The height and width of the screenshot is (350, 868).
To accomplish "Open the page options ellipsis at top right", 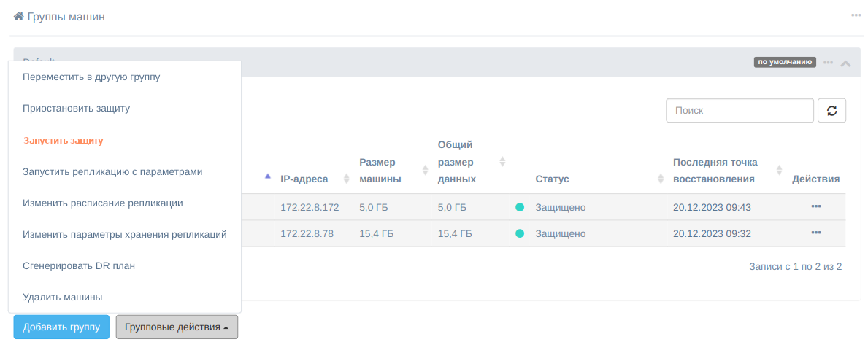I will pyautogui.click(x=856, y=15).
